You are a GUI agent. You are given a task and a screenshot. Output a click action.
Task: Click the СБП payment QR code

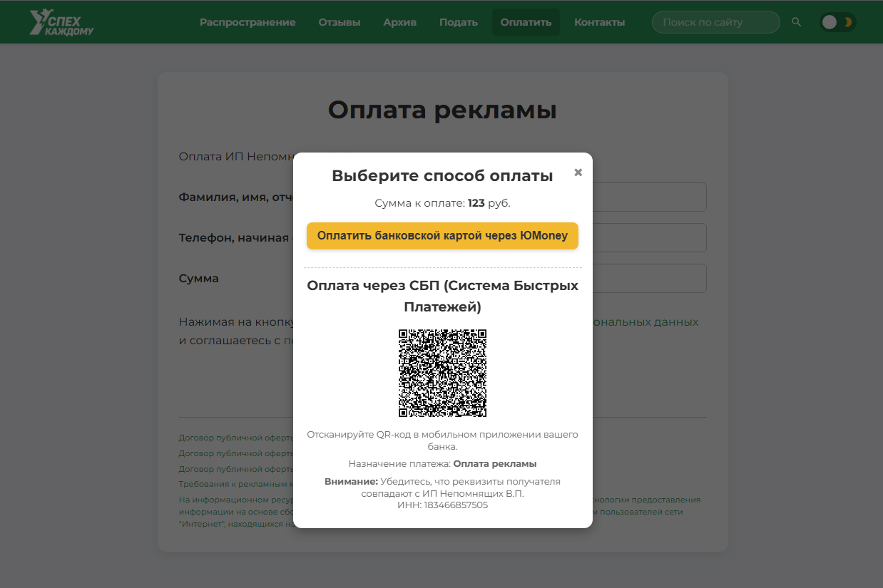coord(442,371)
